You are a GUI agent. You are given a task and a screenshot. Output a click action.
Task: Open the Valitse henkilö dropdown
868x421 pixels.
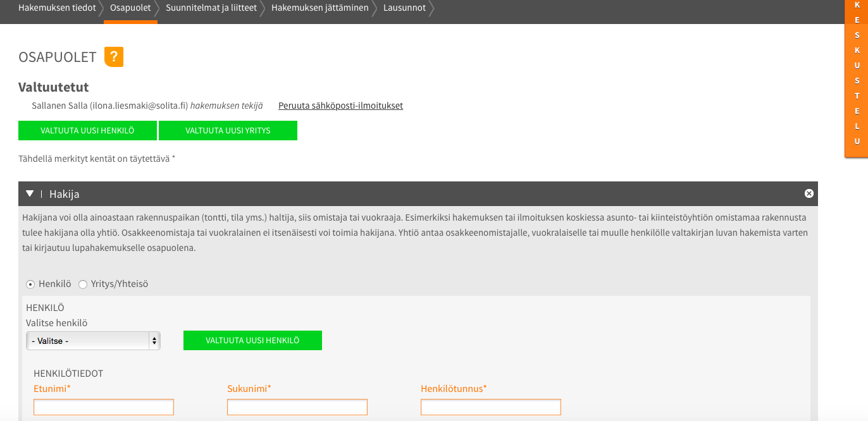[x=93, y=341]
